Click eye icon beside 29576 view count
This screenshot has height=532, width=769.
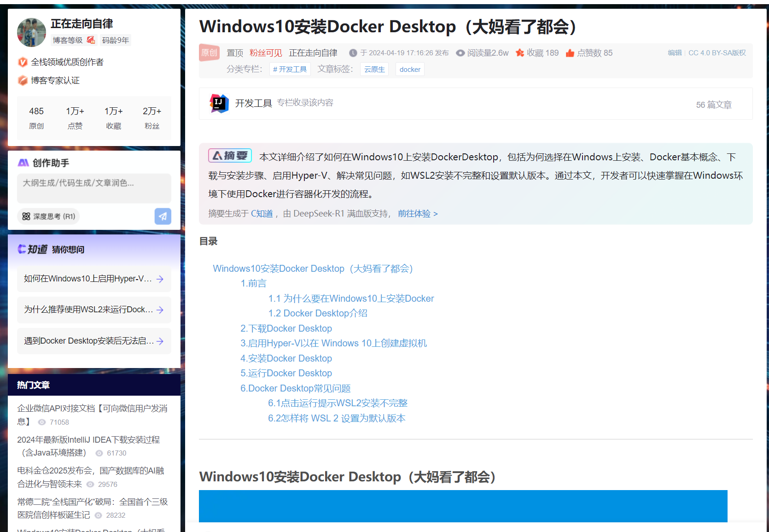pos(90,485)
